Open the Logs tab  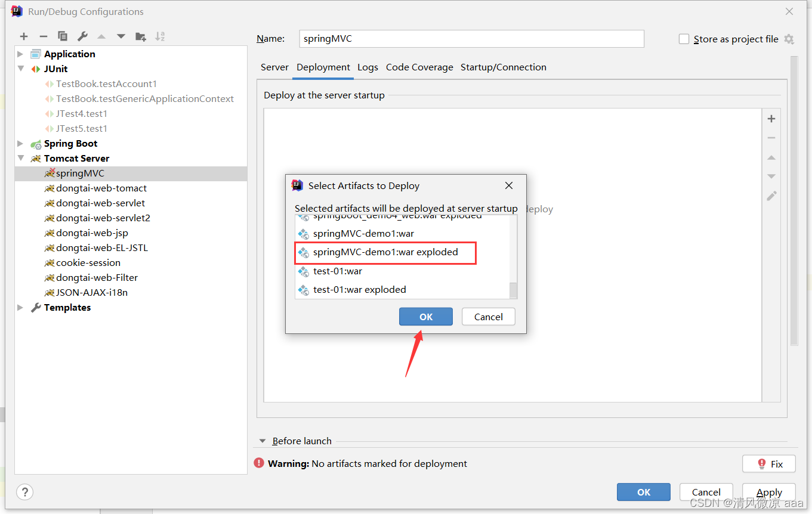(x=368, y=67)
